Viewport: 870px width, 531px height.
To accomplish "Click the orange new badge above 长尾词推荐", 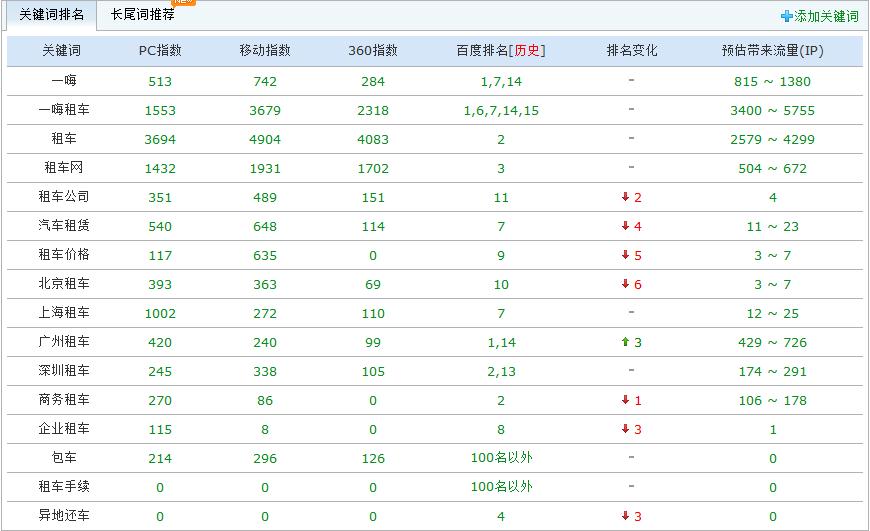I will [x=184, y=2].
